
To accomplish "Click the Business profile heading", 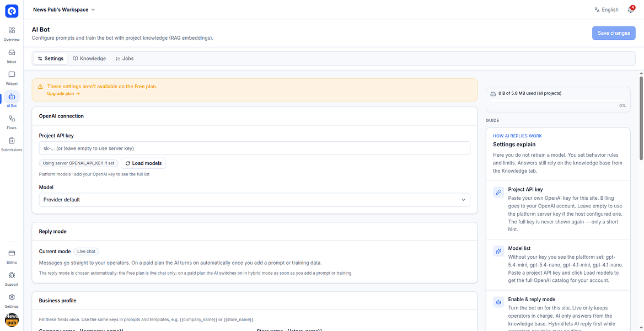I will [57, 301].
